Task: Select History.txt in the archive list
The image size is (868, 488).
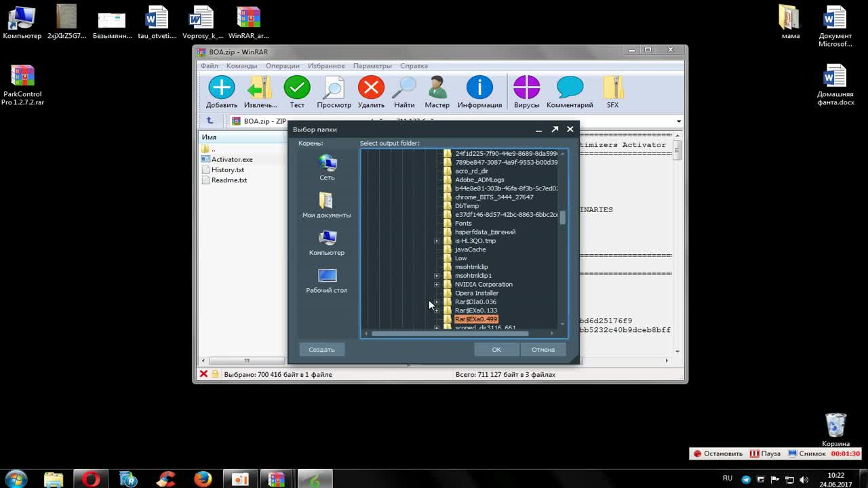Action: (228, 170)
